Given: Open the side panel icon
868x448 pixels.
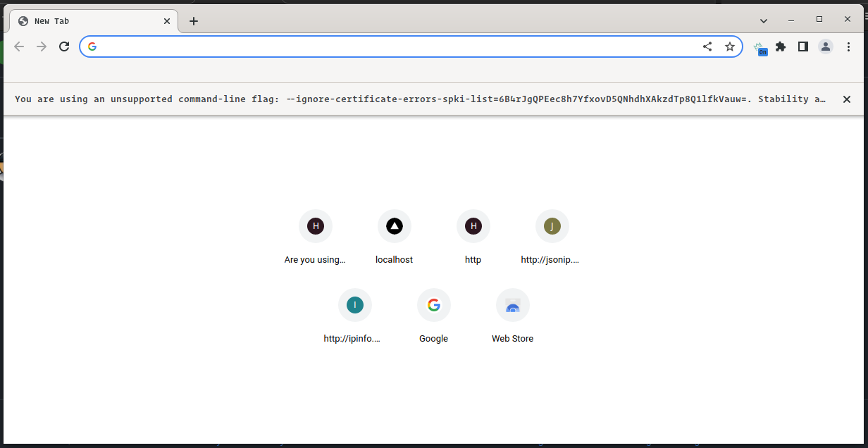Looking at the screenshot, I should pos(802,46).
